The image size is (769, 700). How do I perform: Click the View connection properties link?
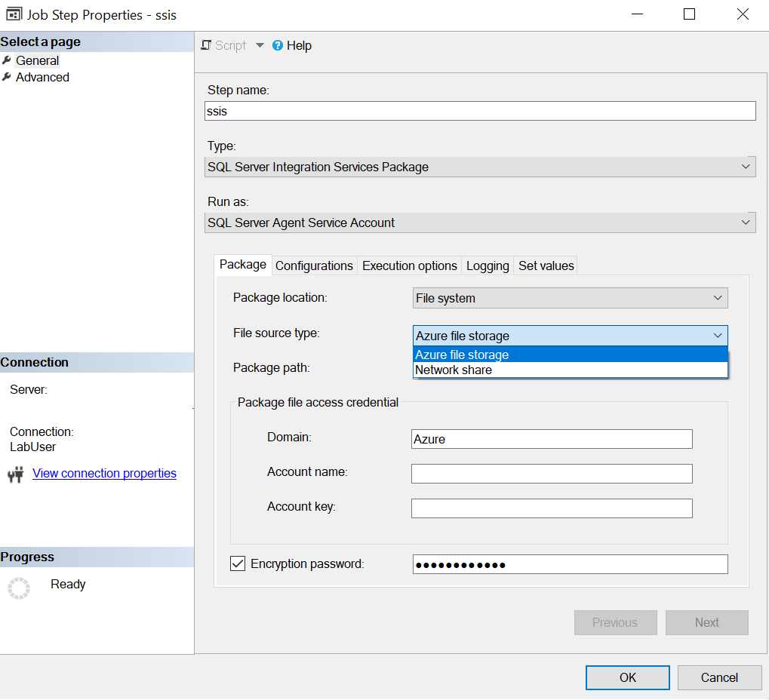coord(104,473)
